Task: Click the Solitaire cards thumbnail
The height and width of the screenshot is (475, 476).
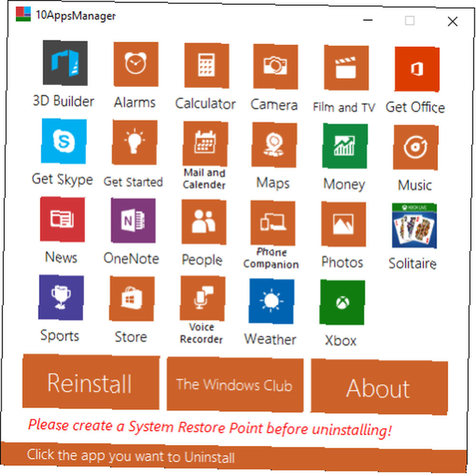Action: [x=414, y=226]
